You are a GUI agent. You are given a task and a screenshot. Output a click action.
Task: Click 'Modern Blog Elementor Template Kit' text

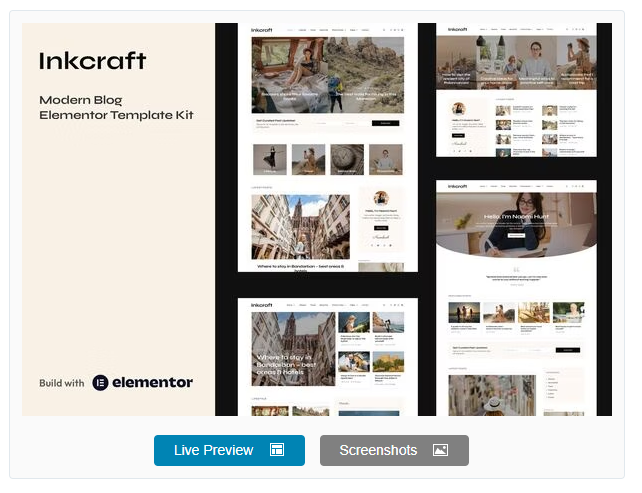tap(118, 109)
